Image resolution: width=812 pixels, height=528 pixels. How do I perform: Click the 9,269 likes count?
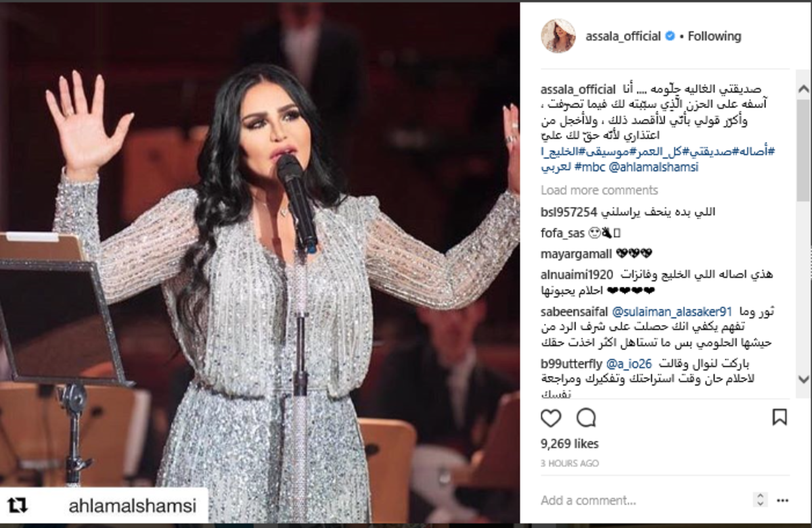click(x=570, y=444)
